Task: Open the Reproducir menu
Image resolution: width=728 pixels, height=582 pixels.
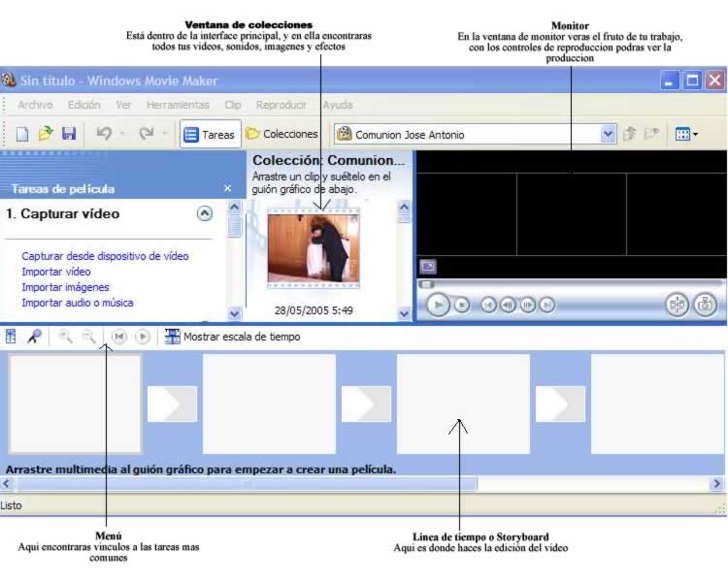Action: [x=281, y=105]
